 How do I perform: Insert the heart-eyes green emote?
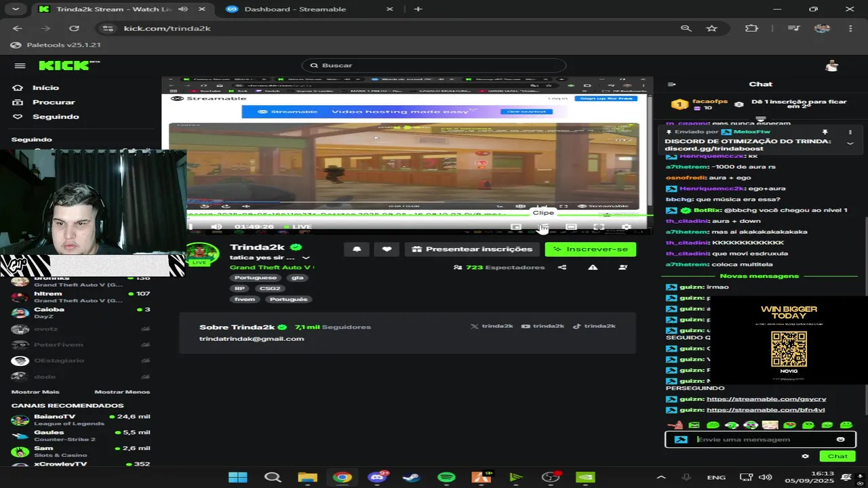789,425
